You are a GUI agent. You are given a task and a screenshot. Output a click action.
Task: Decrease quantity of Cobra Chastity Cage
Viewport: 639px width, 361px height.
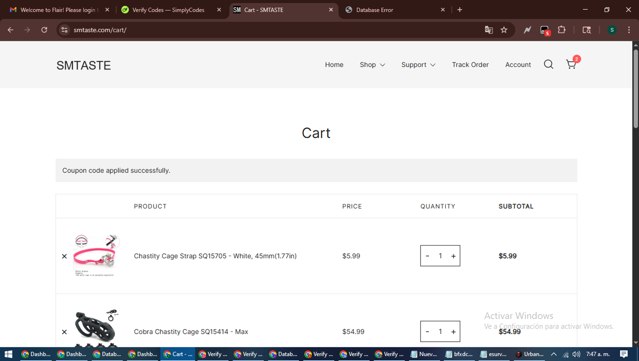click(427, 331)
